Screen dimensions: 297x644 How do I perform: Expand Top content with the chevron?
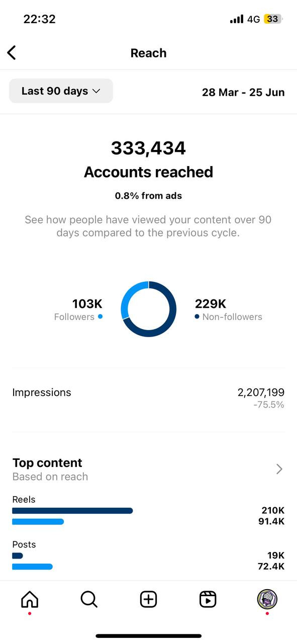[279, 469]
